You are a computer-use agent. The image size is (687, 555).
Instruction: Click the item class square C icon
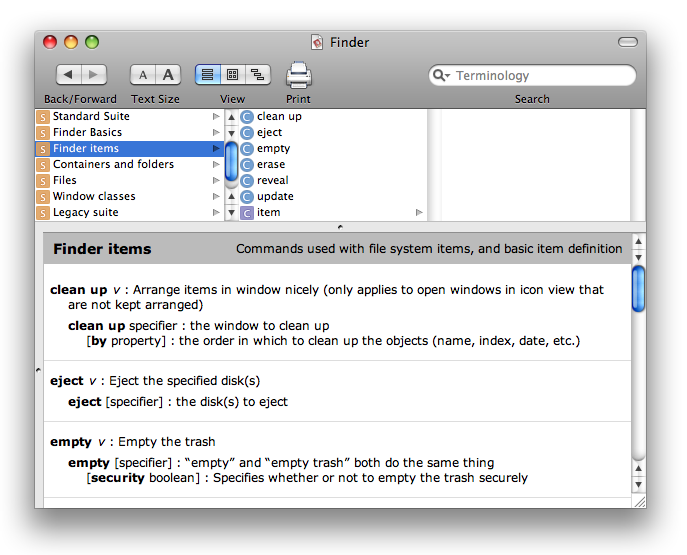247,213
